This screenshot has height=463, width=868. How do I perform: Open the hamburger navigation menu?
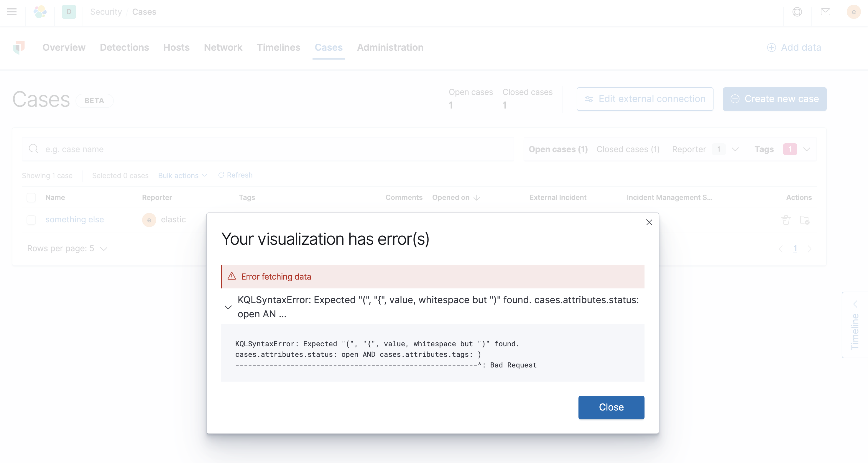[12, 12]
